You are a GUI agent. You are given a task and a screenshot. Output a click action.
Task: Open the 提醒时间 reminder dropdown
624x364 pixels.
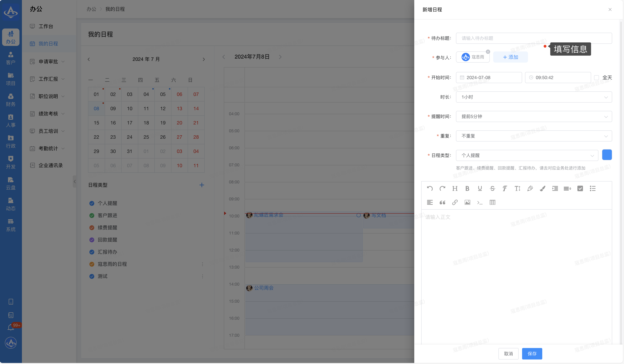point(534,116)
